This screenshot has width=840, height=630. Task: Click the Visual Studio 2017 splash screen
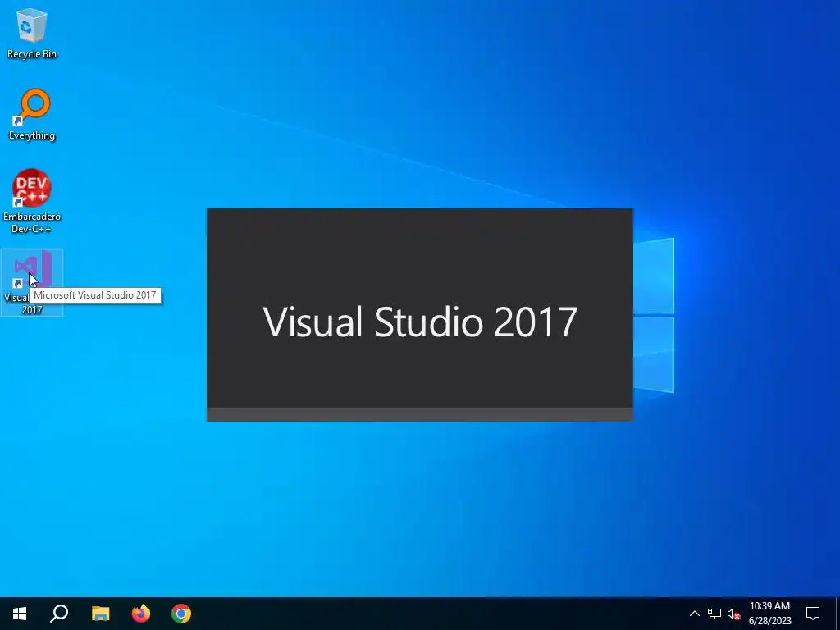point(420,315)
